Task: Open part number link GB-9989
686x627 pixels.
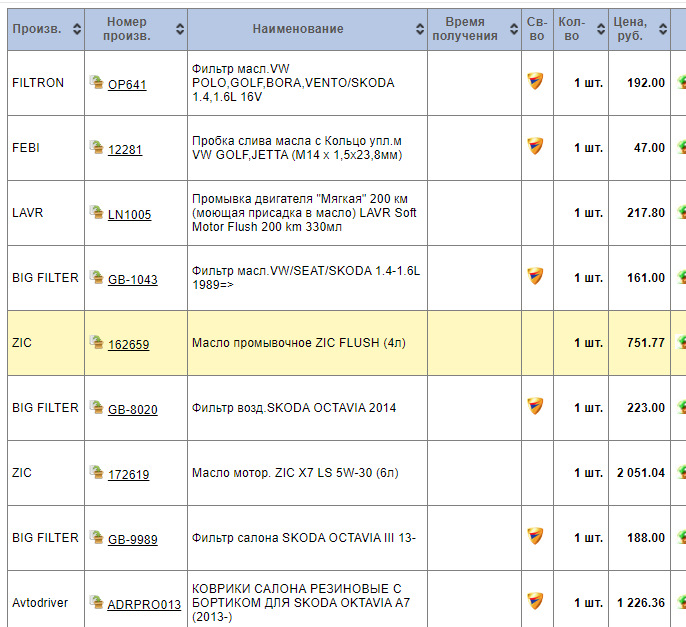Action: point(133,539)
